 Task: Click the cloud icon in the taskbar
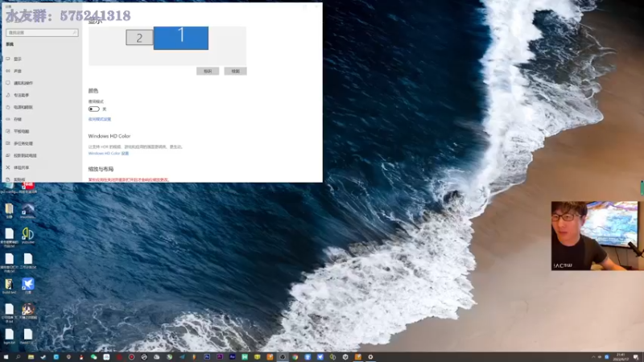pyautogui.click(x=156, y=357)
